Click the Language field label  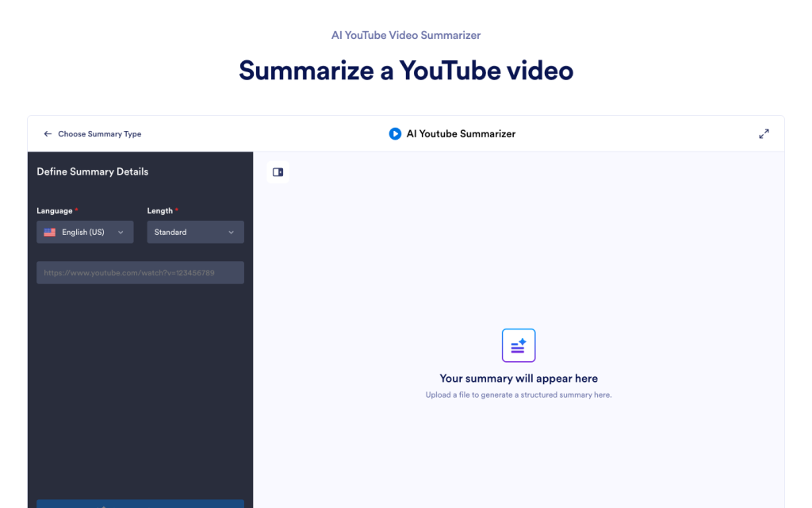tap(55, 210)
